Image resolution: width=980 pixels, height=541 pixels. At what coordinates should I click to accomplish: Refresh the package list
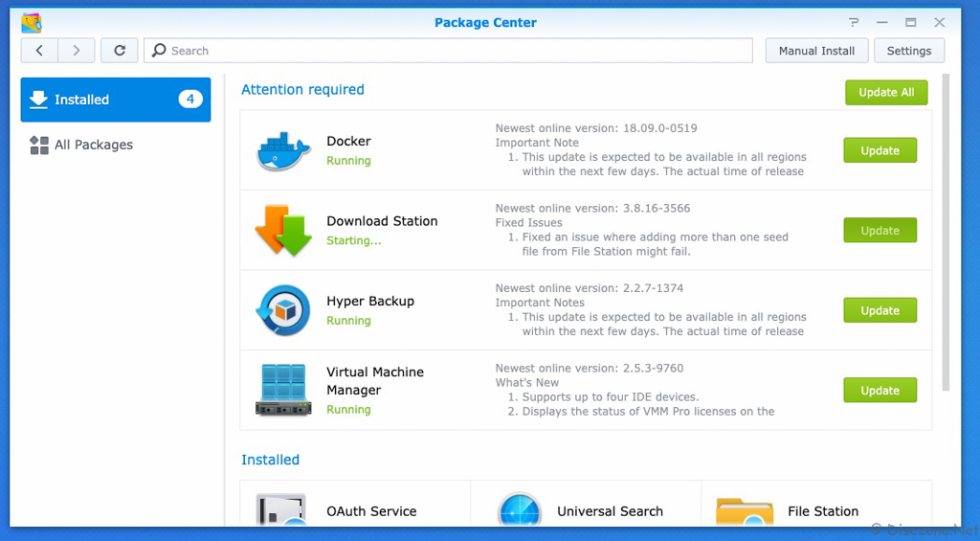[120, 51]
